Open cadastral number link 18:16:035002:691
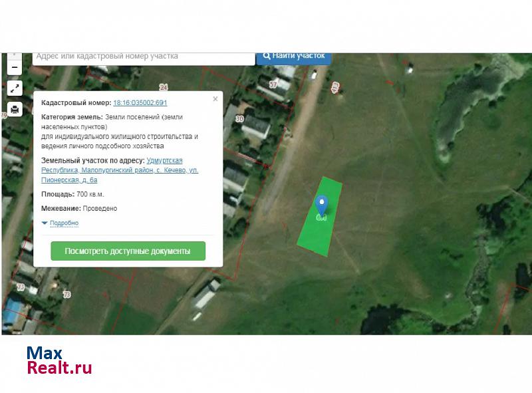532x393 pixels. (x=140, y=103)
